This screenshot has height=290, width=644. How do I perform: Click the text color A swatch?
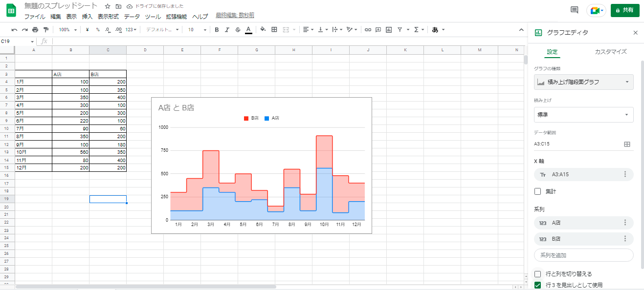pyautogui.click(x=248, y=30)
